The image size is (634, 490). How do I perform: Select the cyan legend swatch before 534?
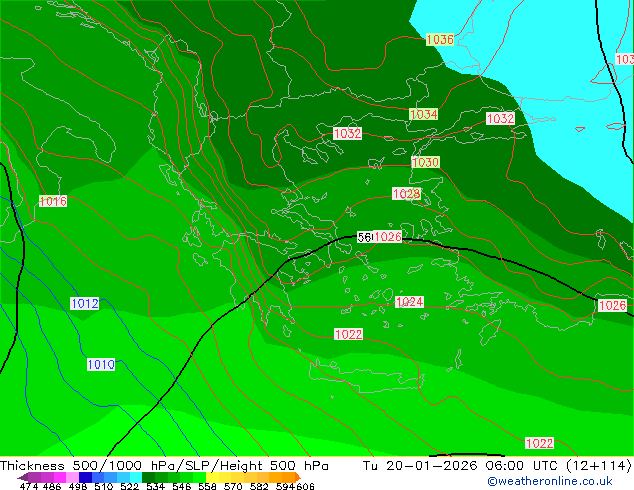pos(136,477)
